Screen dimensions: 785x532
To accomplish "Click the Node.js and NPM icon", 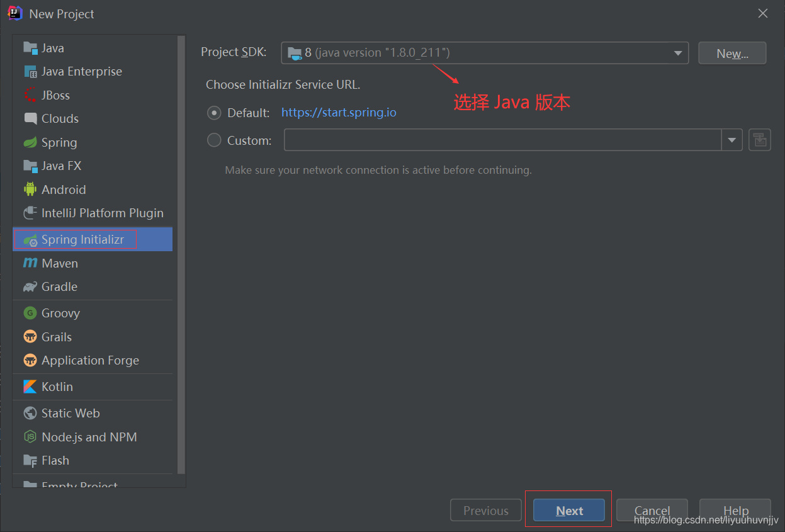I will (x=30, y=437).
